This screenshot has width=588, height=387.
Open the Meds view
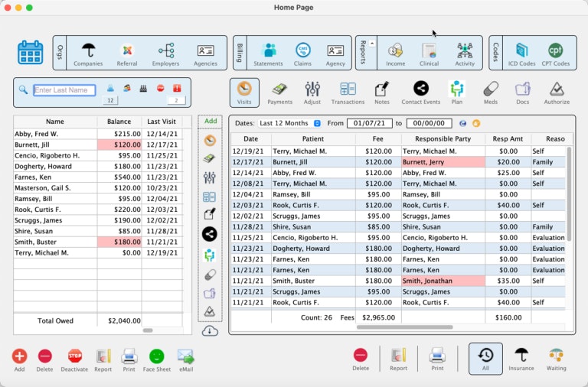coord(491,93)
